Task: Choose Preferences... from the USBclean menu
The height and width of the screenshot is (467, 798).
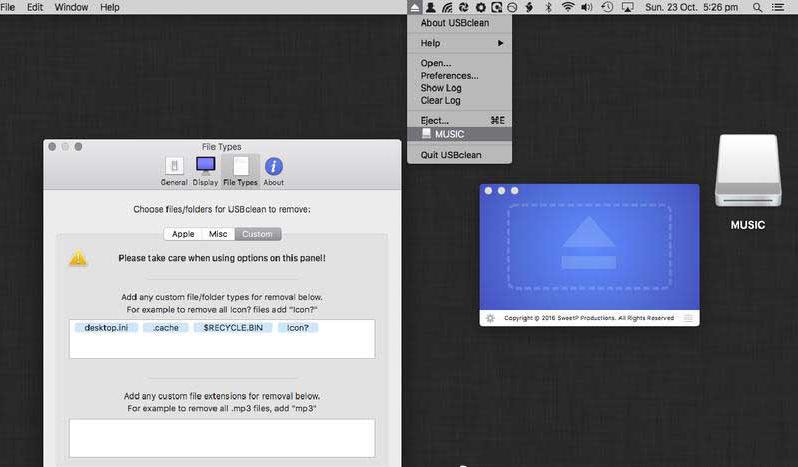Action: click(x=449, y=75)
